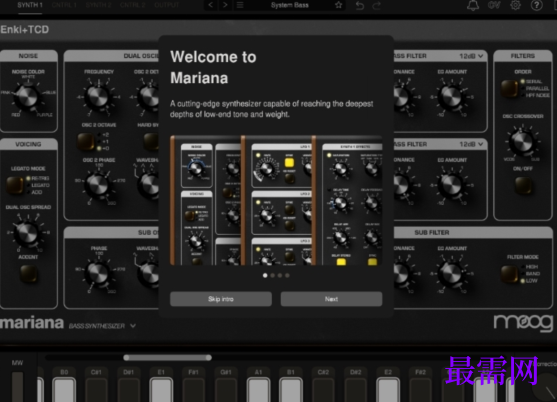The width and height of the screenshot is (557, 402).
Task: Open the settings gear icon
Action: [x=515, y=5]
